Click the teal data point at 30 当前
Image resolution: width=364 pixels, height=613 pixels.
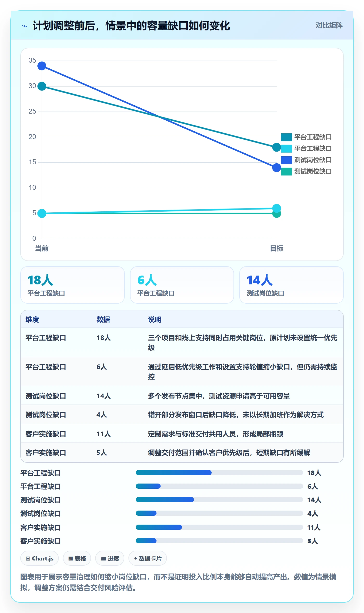(x=42, y=86)
